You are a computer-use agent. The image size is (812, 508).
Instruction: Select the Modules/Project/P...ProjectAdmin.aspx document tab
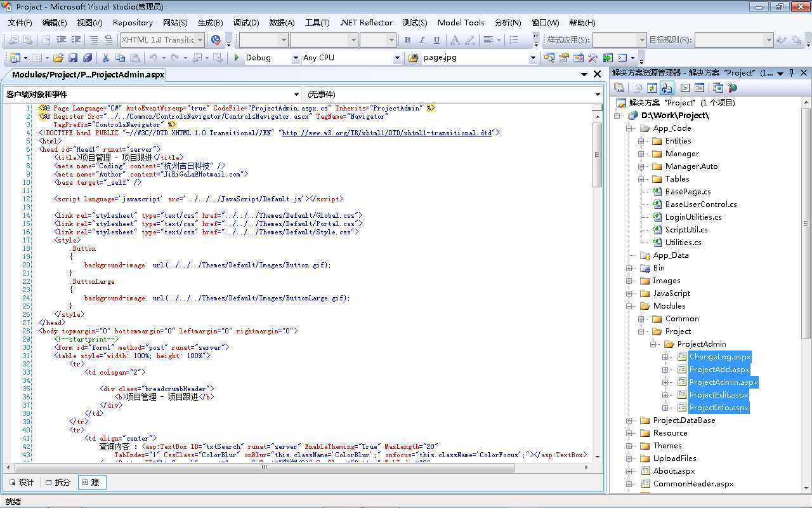click(88, 74)
